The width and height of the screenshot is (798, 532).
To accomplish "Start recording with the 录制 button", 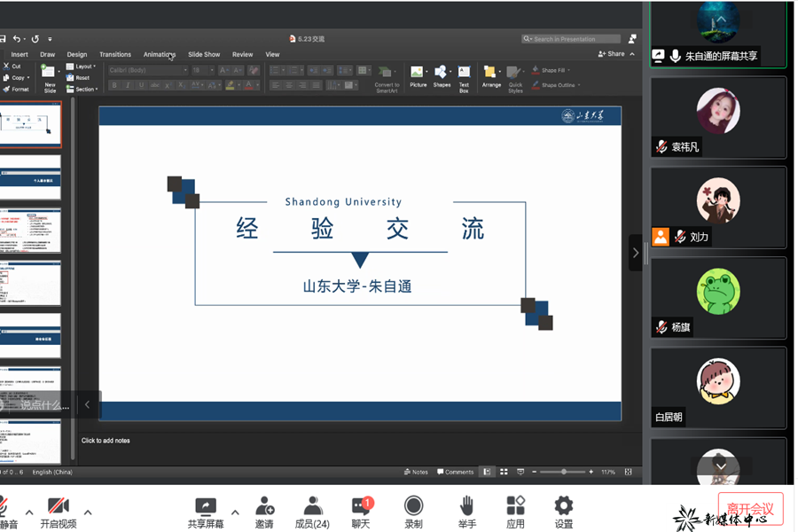I will click(x=413, y=506).
